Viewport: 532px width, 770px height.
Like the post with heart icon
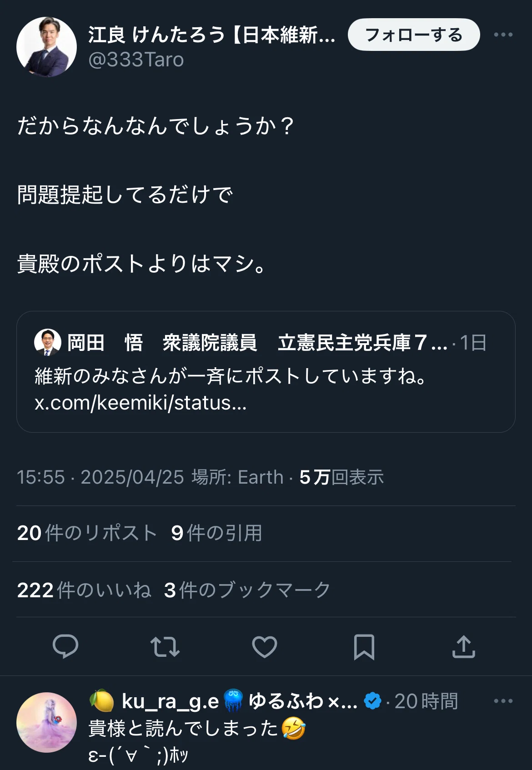265,647
